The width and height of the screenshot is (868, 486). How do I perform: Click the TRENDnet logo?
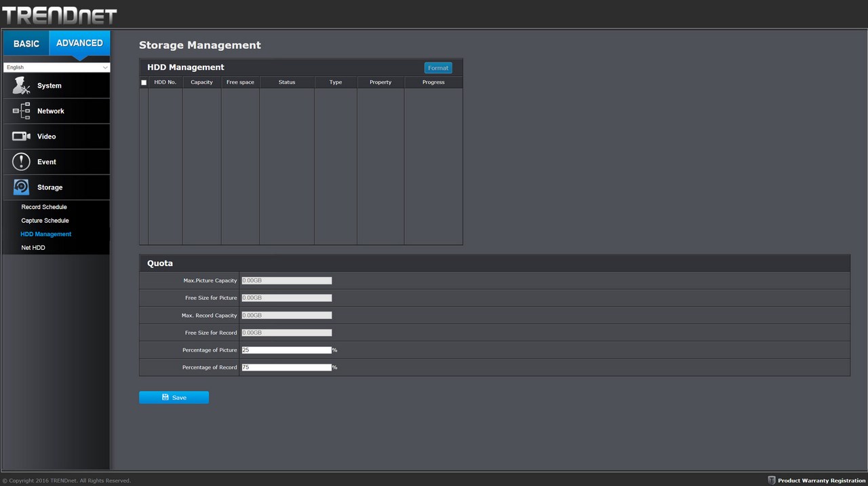(59, 15)
